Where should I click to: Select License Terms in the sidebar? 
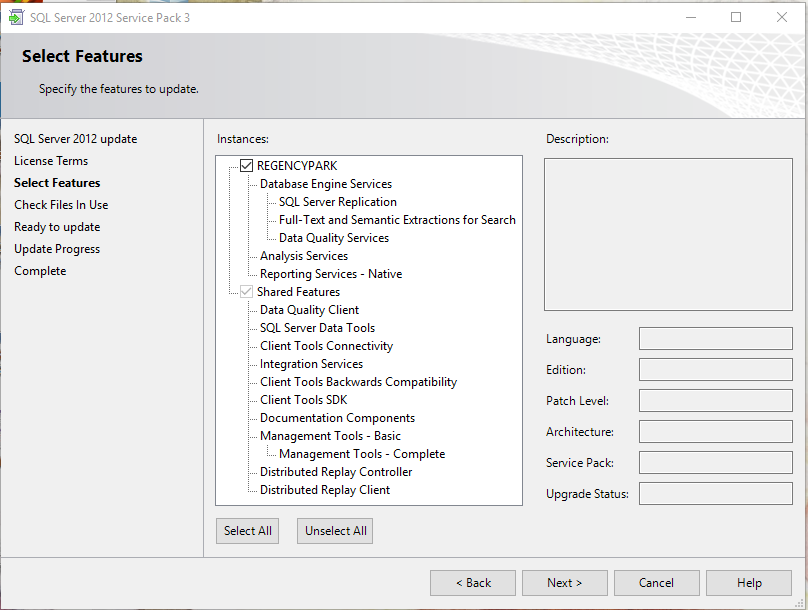pyautogui.click(x=51, y=160)
